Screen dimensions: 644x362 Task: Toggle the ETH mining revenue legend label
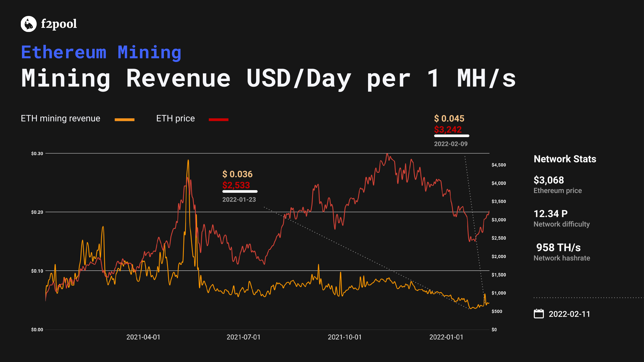(60, 118)
